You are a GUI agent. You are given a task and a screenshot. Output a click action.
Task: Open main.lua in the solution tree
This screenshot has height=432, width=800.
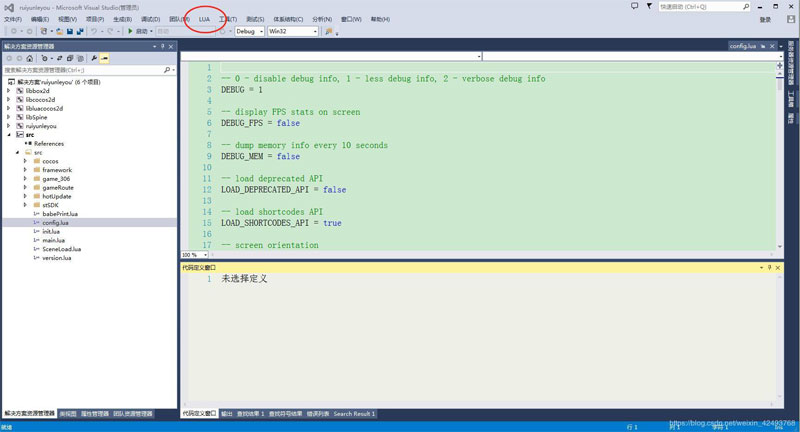click(54, 240)
